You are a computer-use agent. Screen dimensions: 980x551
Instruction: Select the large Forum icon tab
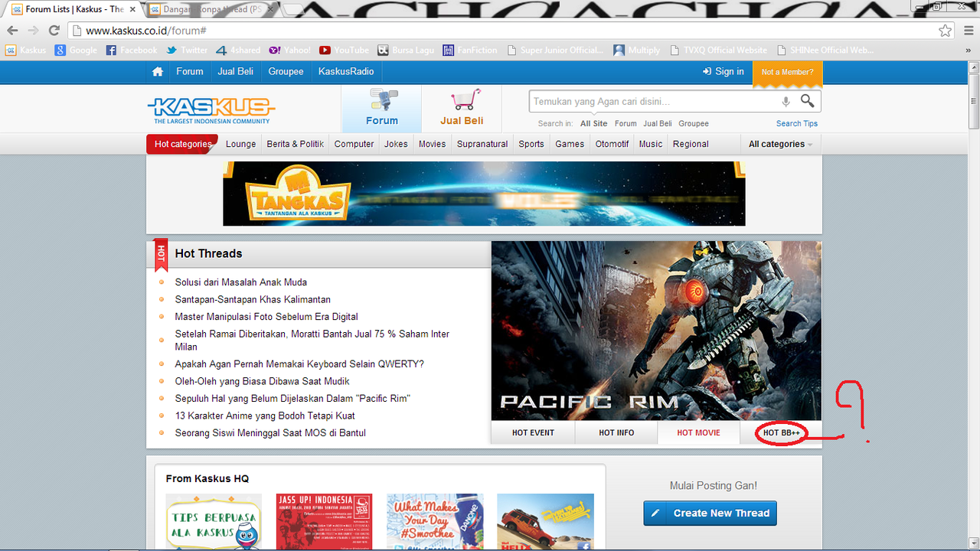(381, 109)
